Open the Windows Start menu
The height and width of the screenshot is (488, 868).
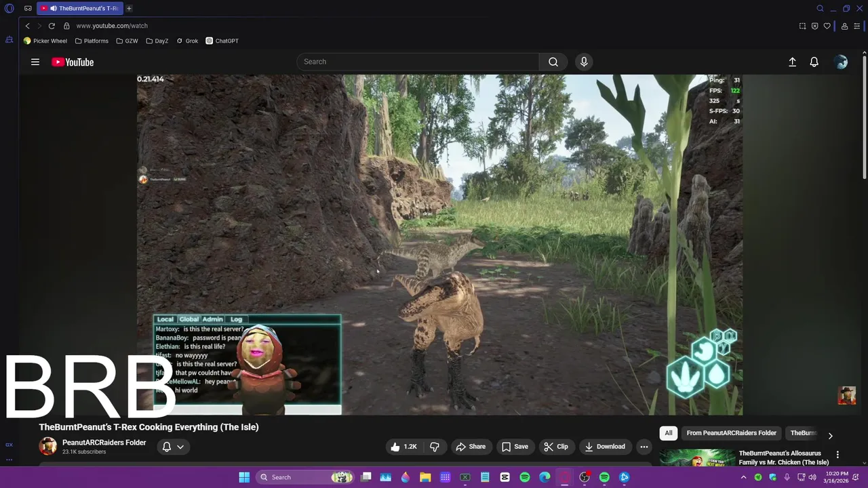(244, 477)
